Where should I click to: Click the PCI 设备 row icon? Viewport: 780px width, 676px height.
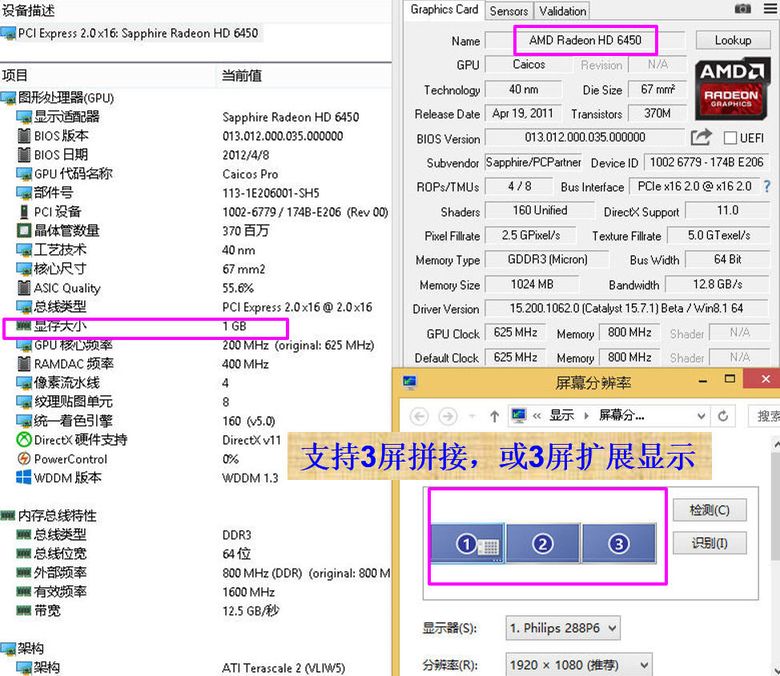[x=24, y=212]
